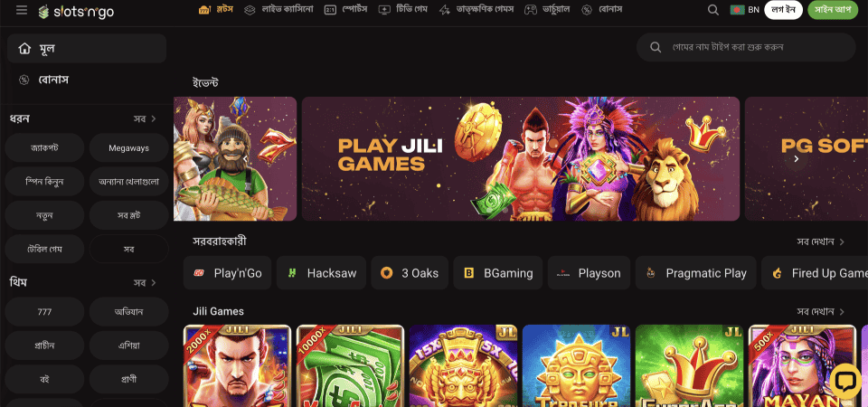Select the Play'n'Go provider chip

coord(227,273)
